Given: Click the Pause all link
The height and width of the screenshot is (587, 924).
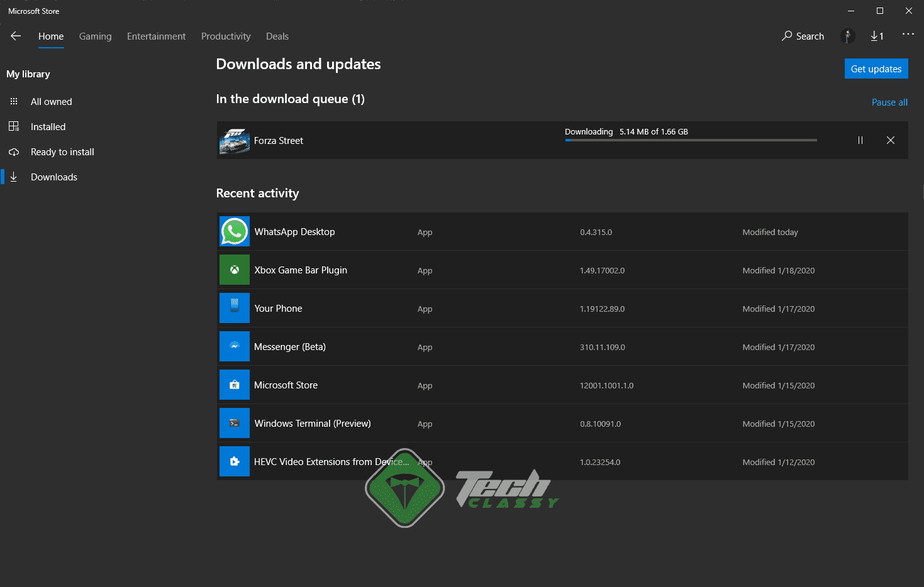Looking at the screenshot, I should pos(889,102).
